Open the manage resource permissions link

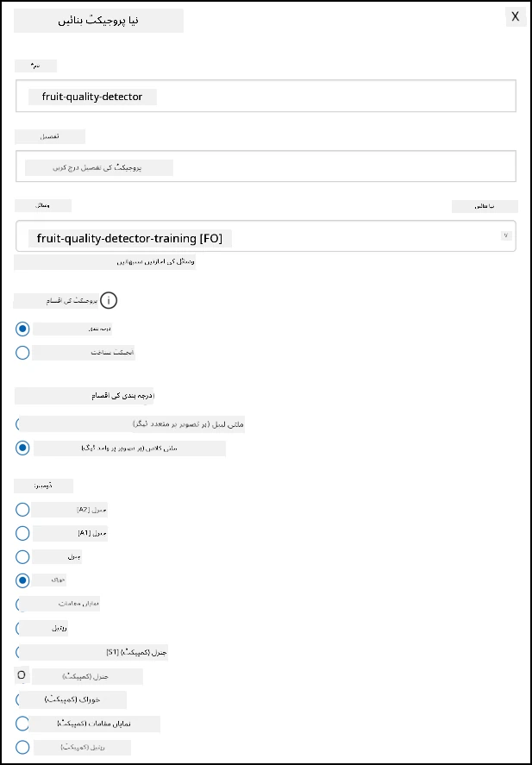[x=105, y=262]
